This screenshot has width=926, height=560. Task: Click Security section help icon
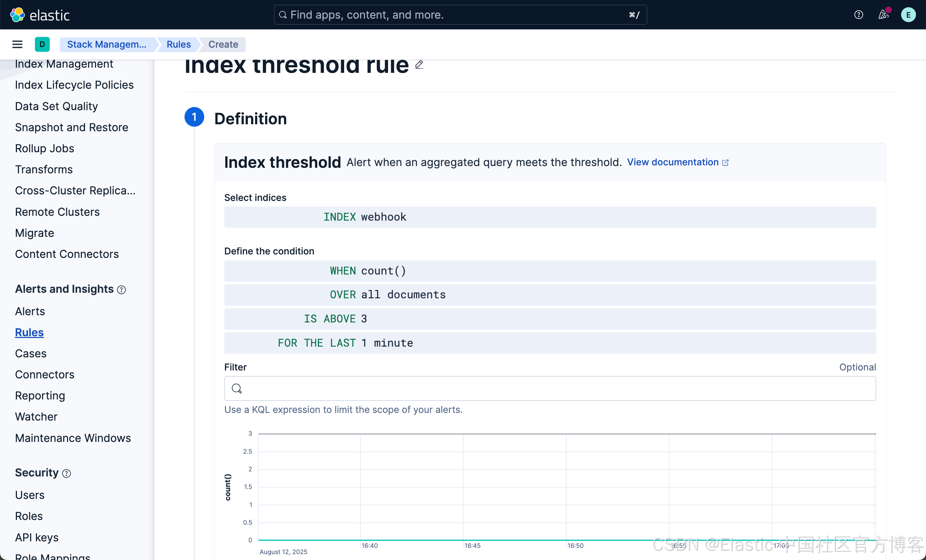67,473
